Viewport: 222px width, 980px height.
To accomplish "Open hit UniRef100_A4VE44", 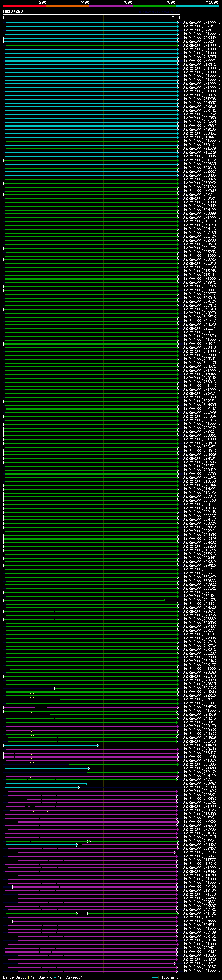I will (199, 779).
